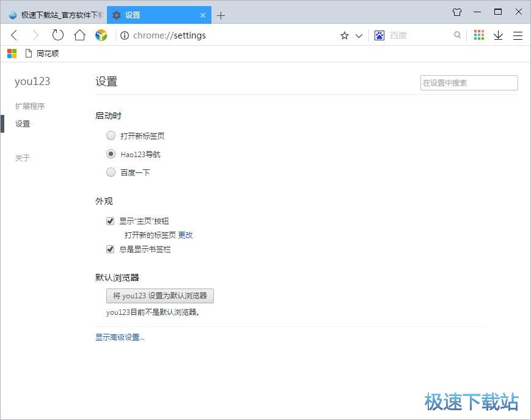Click the 更改 link
Viewport: 531px width, 420px height.
tap(185, 235)
